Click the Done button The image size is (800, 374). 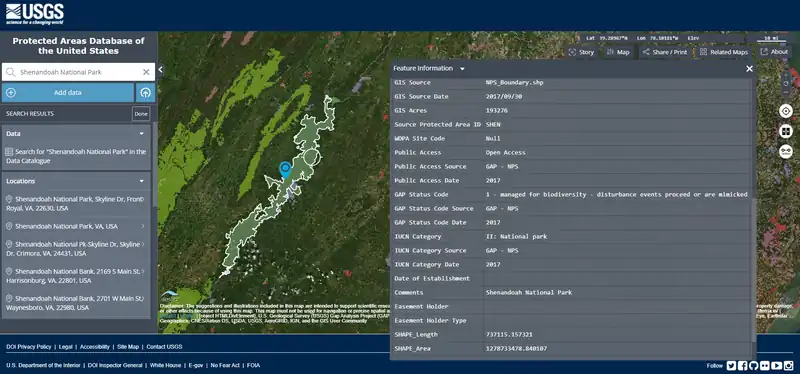point(141,114)
